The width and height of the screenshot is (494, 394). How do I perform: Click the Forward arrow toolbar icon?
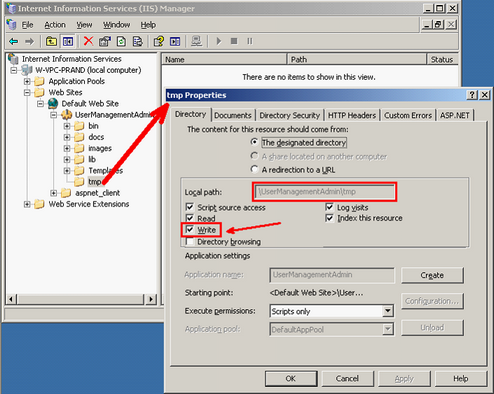[x=30, y=41]
